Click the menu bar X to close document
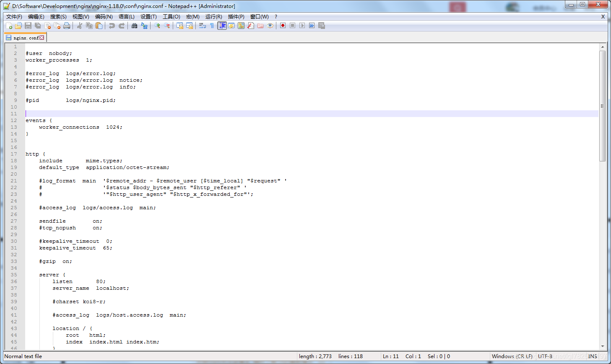 pyautogui.click(x=603, y=17)
